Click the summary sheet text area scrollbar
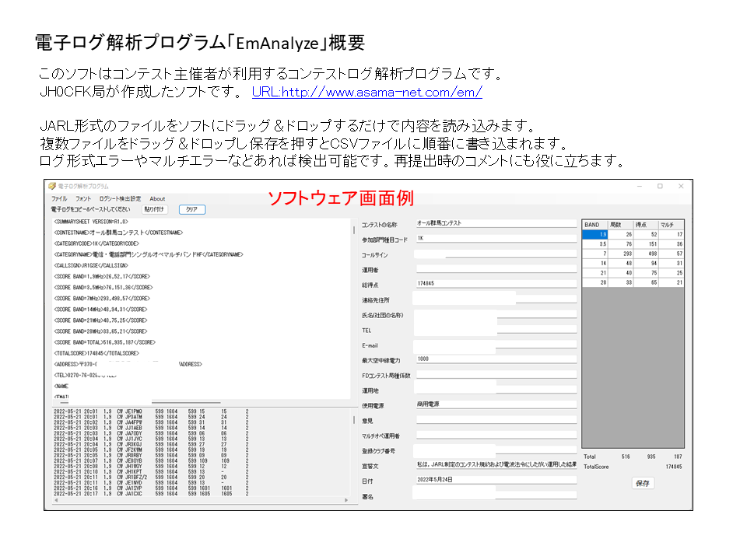Image resolution: width=747 pixels, height=560 pixels. click(x=356, y=311)
